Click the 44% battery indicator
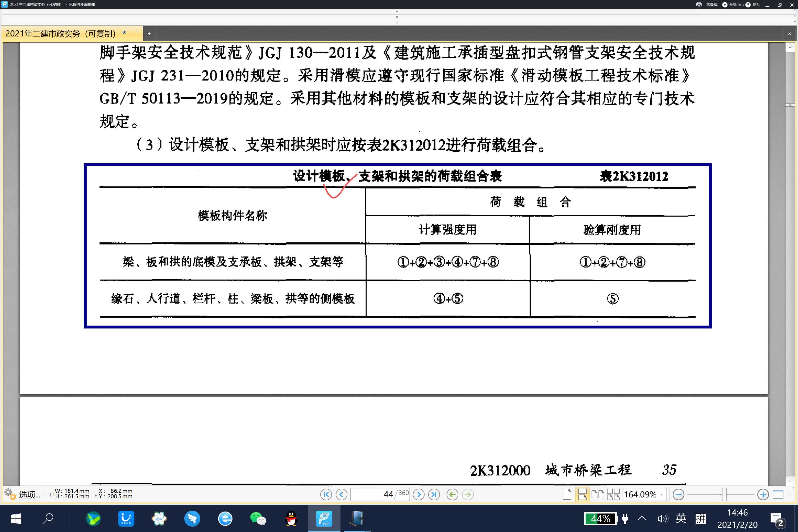798x532 pixels. pos(601,518)
